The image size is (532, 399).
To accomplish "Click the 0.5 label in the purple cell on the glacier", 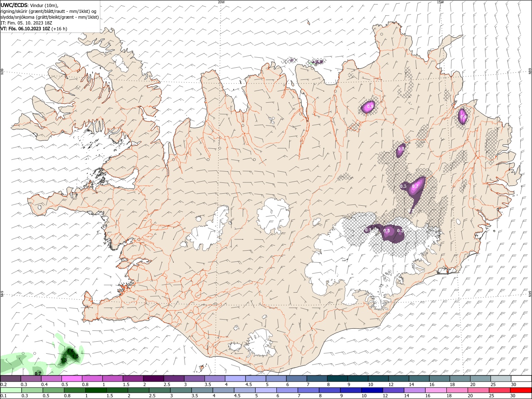I will [x=387, y=231].
